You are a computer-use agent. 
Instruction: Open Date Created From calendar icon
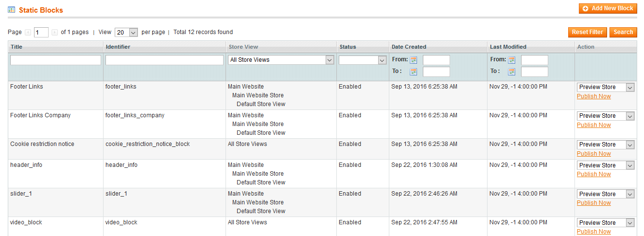tap(414, 60)
